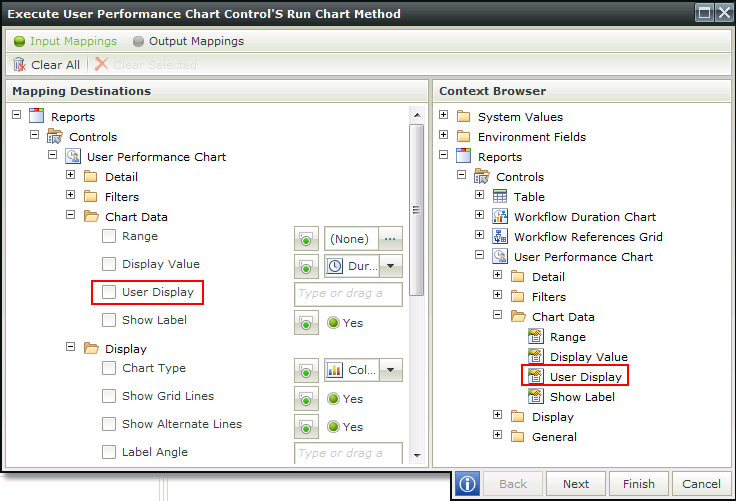Click the Clear All trash icon

[x=19, y=64]
